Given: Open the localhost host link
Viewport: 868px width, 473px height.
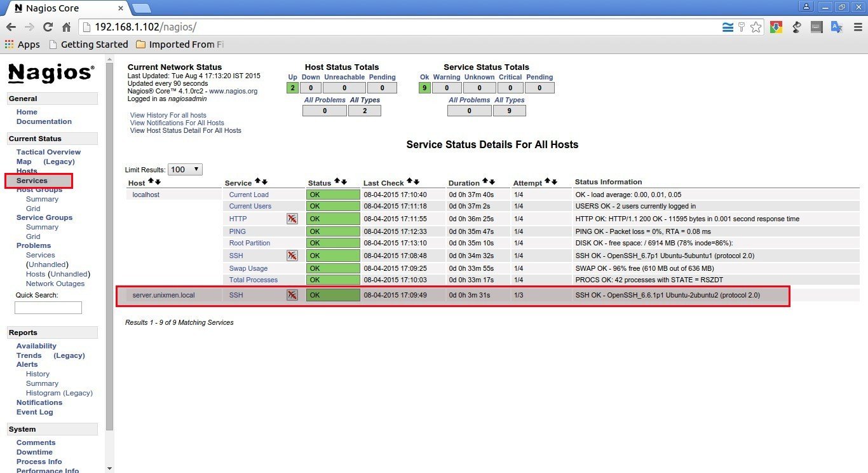Looking at the screenshot, I should point(146,195).
